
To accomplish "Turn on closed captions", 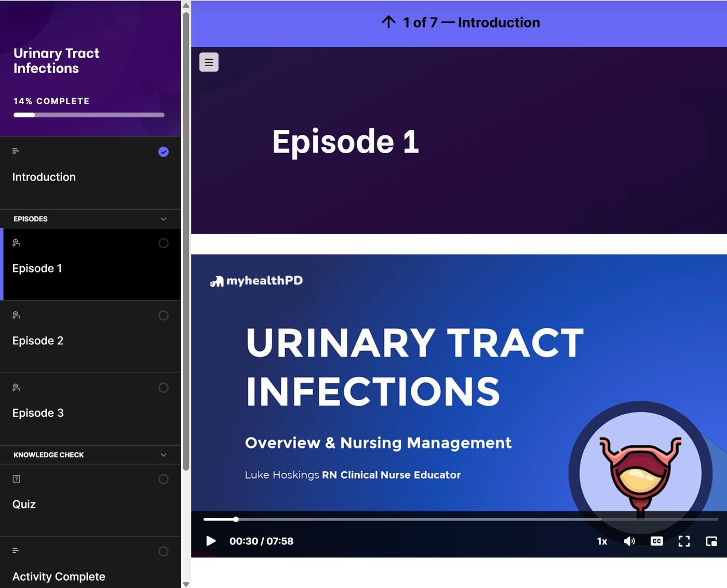I will pos(657,541).
